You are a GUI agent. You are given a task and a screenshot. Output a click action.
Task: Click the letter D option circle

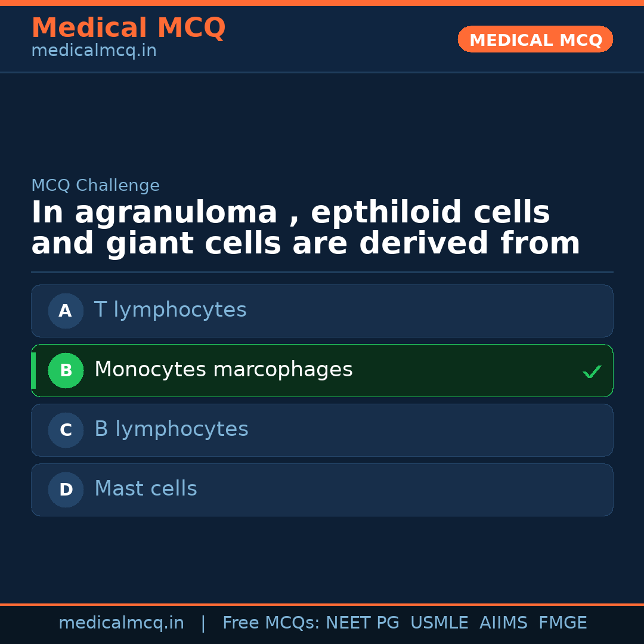66,490
